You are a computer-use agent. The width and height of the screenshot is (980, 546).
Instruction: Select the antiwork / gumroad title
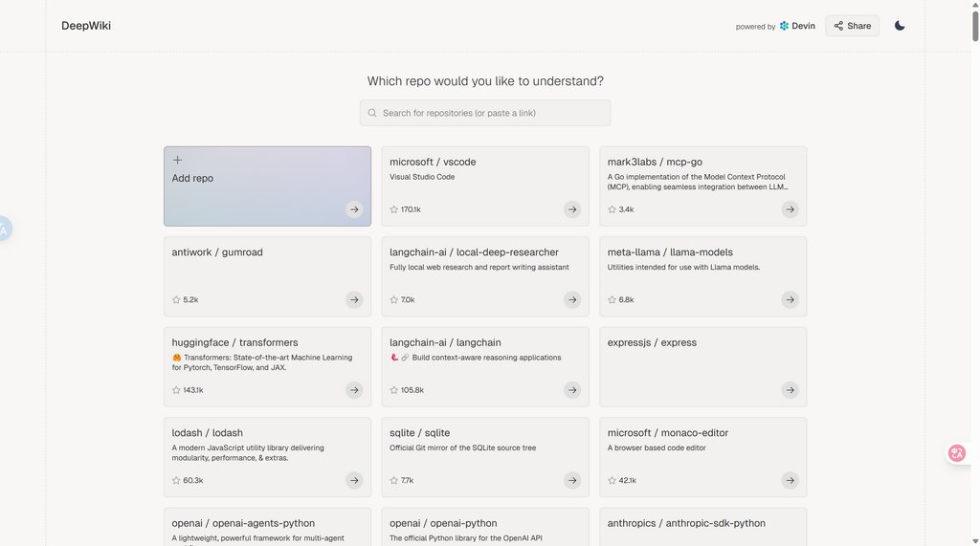point(217,252)
